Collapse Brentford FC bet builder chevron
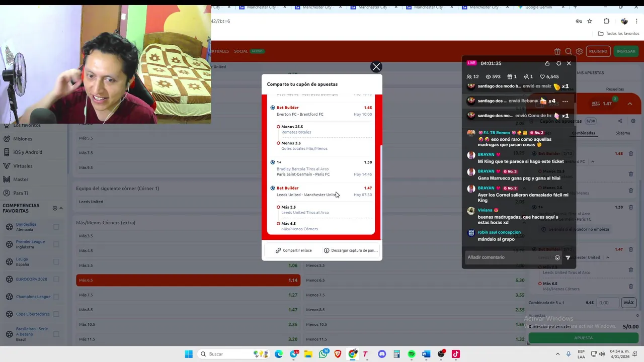This screenshot has width=644, height=362. tap(592, 162)
